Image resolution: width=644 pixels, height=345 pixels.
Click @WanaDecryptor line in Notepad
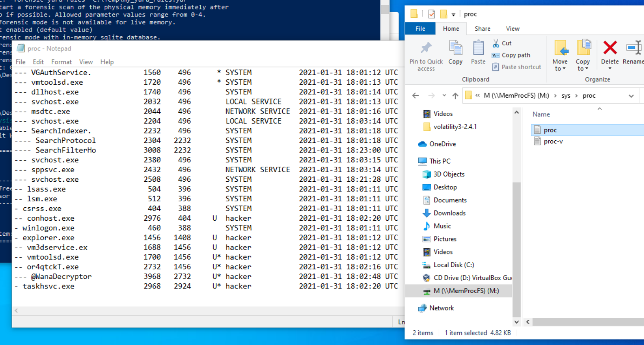coord(206,276)
